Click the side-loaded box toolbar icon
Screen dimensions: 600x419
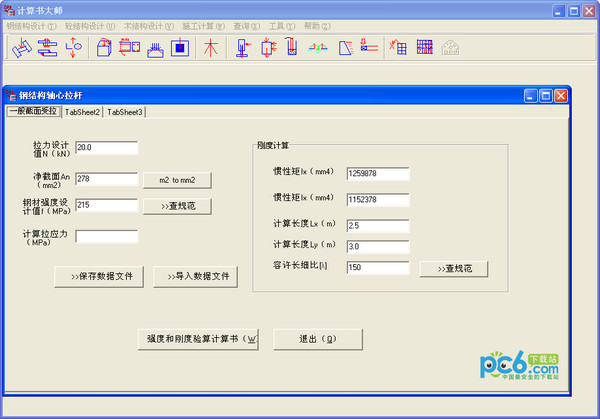(268, 48)
